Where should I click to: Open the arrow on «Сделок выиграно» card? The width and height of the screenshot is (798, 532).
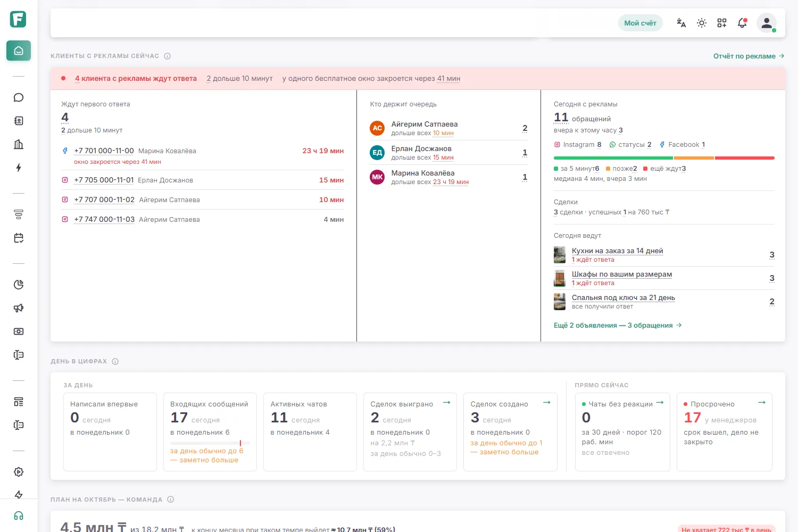click(447, 403)
